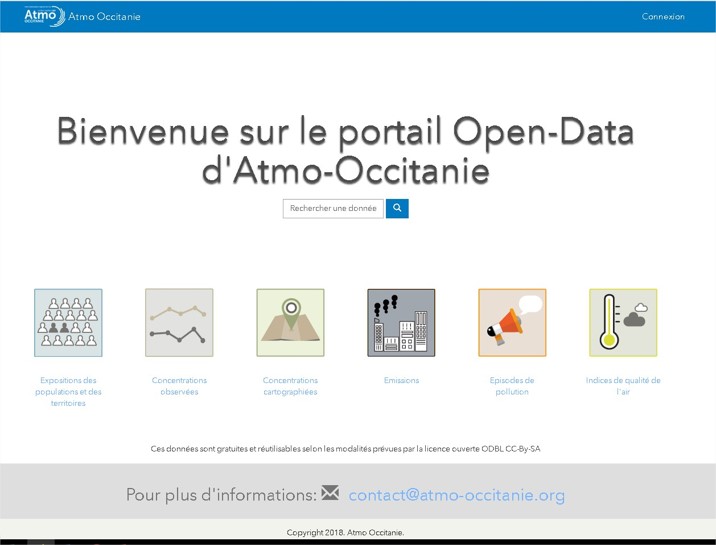Follow the 'Concentrations observées' link
The height and width of the screenshot is (545, 716).
pos(179,386)
